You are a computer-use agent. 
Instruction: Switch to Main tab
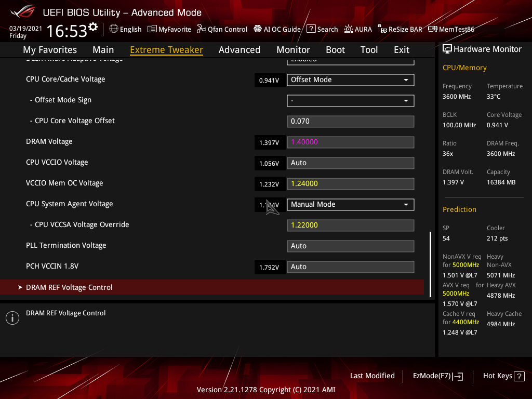coord(103,50)
